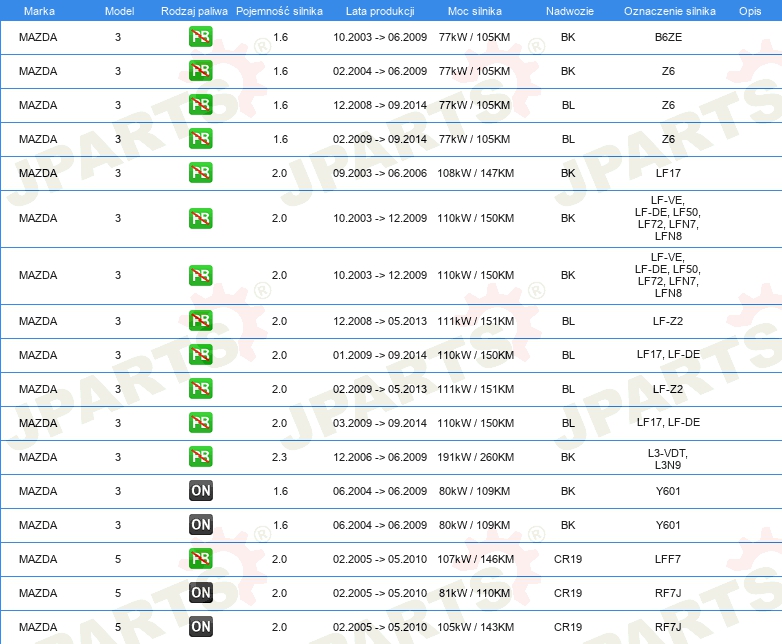Click the PB icon for the 12.2008 -> 09.2014 row

pos(200,105)
